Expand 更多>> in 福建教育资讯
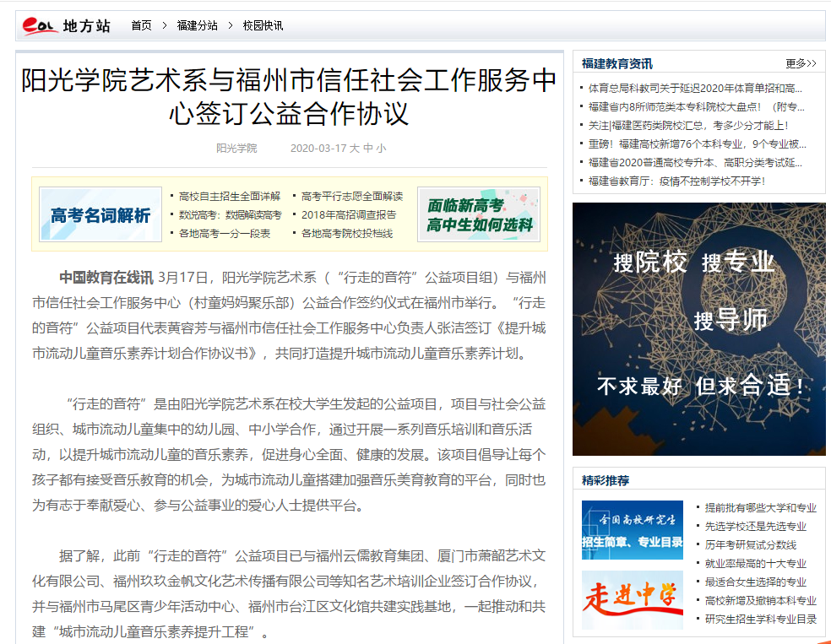831x644 pixels. click(800, 63)
